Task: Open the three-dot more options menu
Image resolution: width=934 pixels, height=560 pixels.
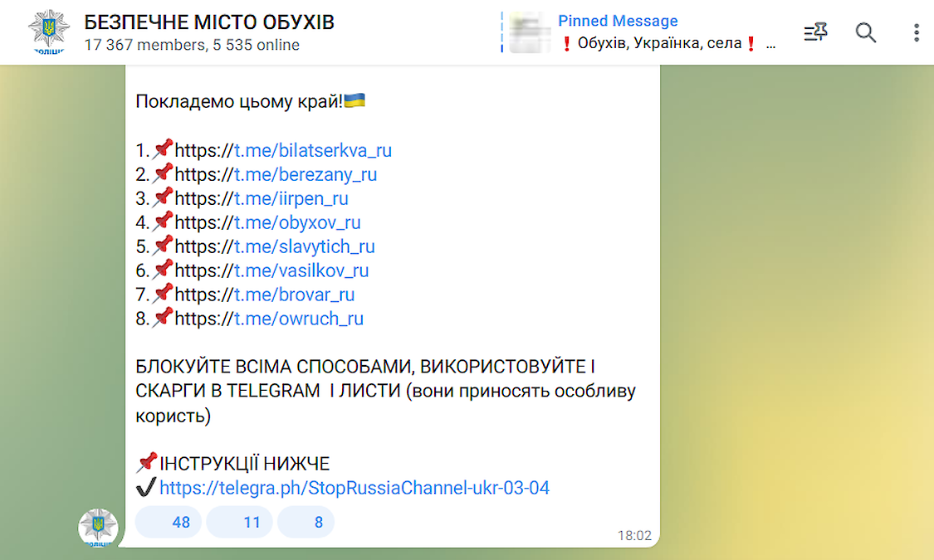Action: [x=916, y=32]
